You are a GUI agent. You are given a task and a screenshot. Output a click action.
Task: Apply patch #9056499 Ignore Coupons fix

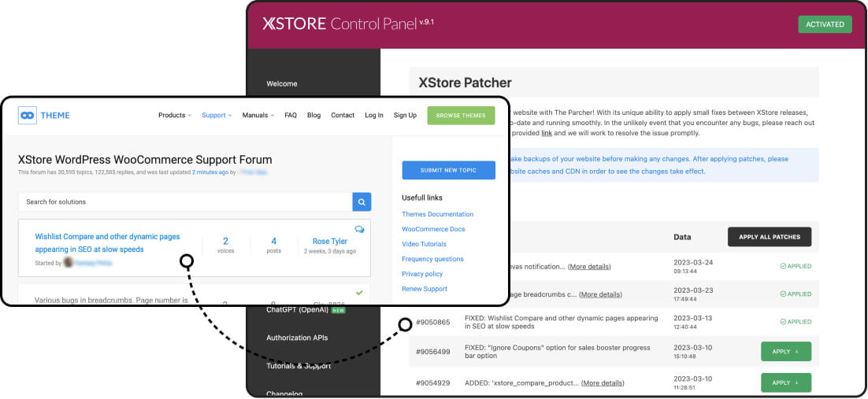(786, 352)
